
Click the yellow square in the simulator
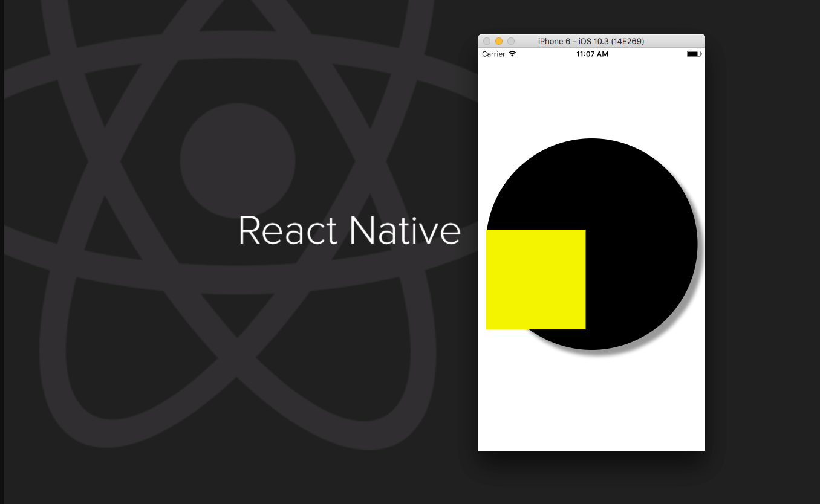(x=536, y=279)
